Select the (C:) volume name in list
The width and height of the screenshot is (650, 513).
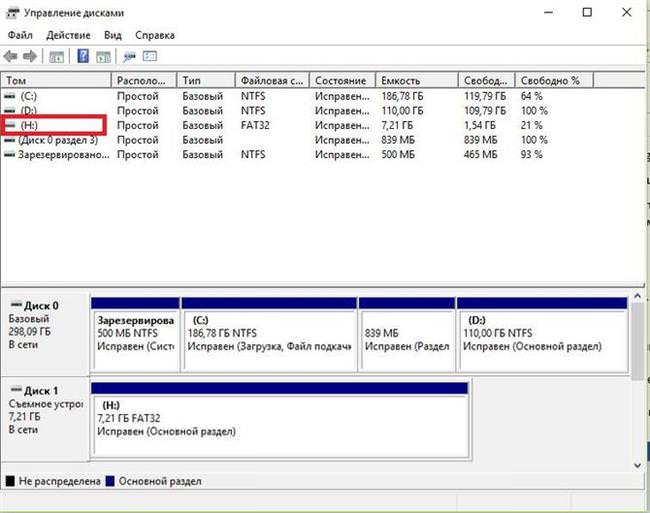[x=29, y=96]
